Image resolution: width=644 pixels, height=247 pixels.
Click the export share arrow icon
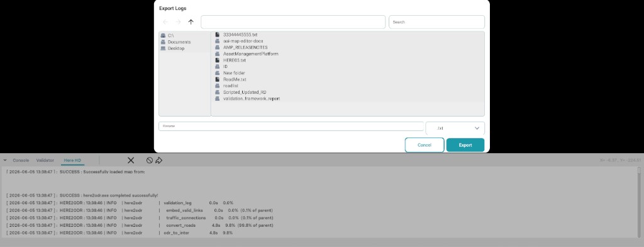pyautogui.click(x=158, y=160)
